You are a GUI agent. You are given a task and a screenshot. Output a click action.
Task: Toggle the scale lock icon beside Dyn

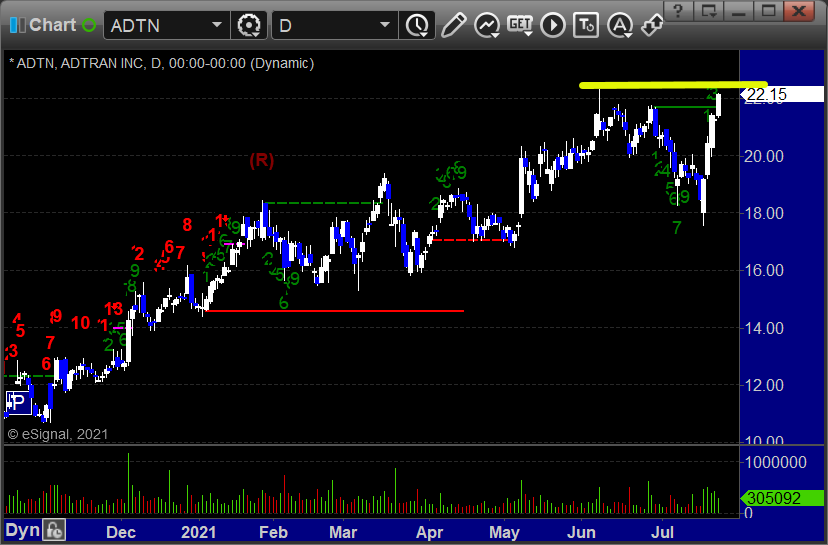tap(54, 530)
